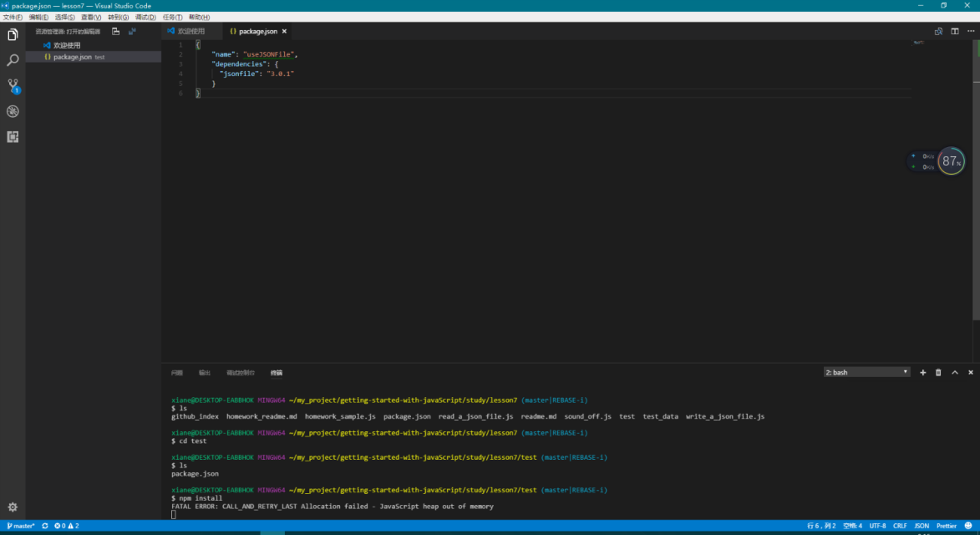Viewport: 980px width, 535px height.
Task: Create a new terminal with plus icon
Action: [x=922, y=373]
